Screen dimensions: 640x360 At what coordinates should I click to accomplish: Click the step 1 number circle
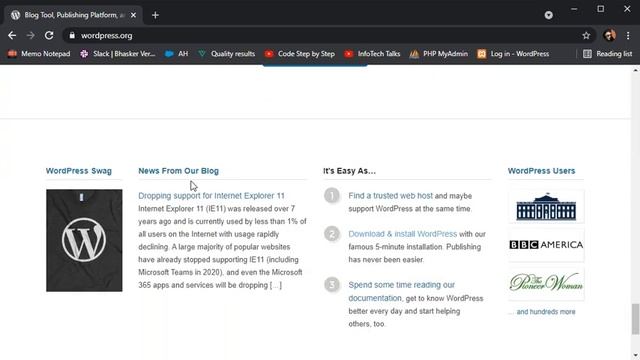coord(332,196)
